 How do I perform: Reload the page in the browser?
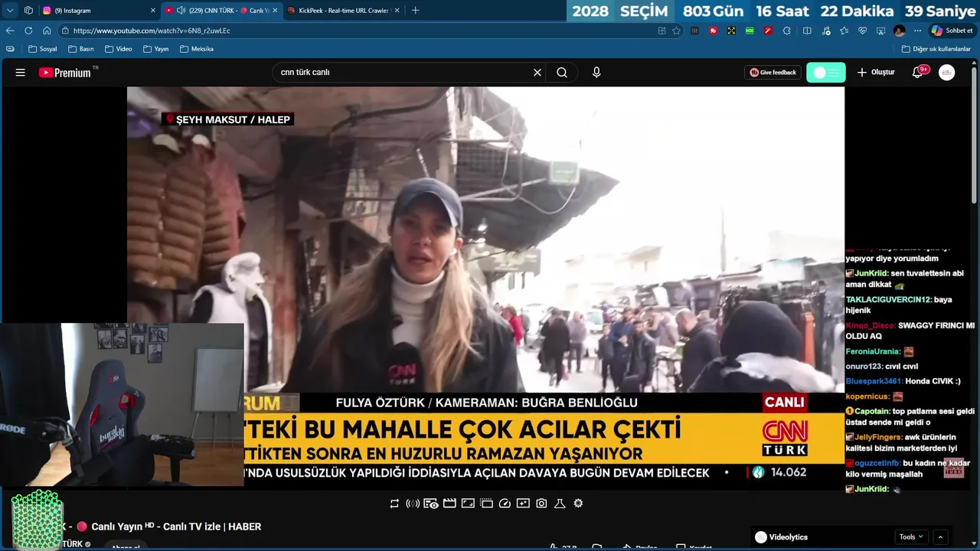click(x=28, y=31)
